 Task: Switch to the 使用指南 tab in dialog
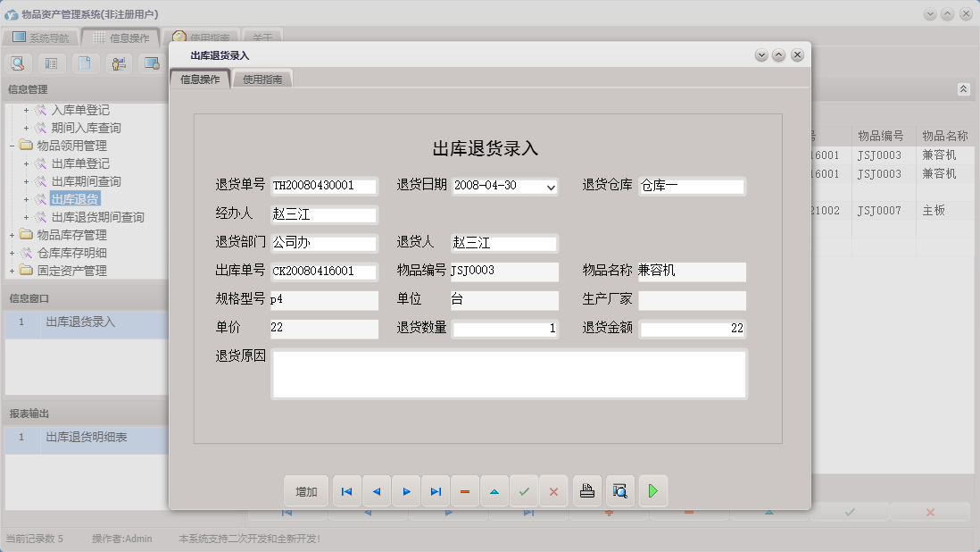pyautogui.click(x=262, y=78)
